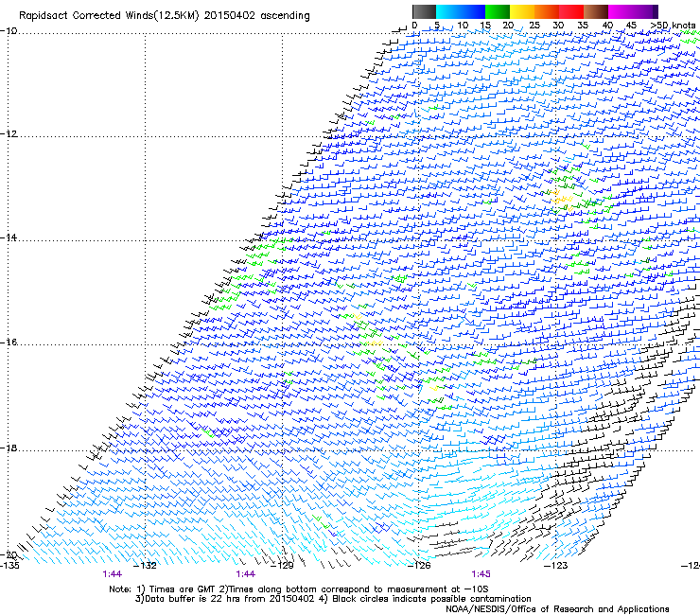Screen dimensions: 700x615
Task: Click the -14 latitude axis label
Action: click(9, 237)
